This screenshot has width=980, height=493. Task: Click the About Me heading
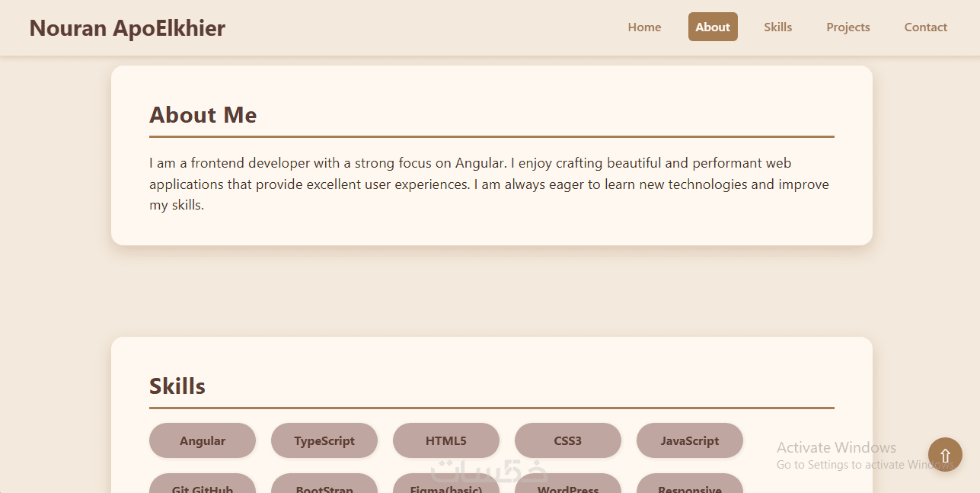(x=203, y=115)
